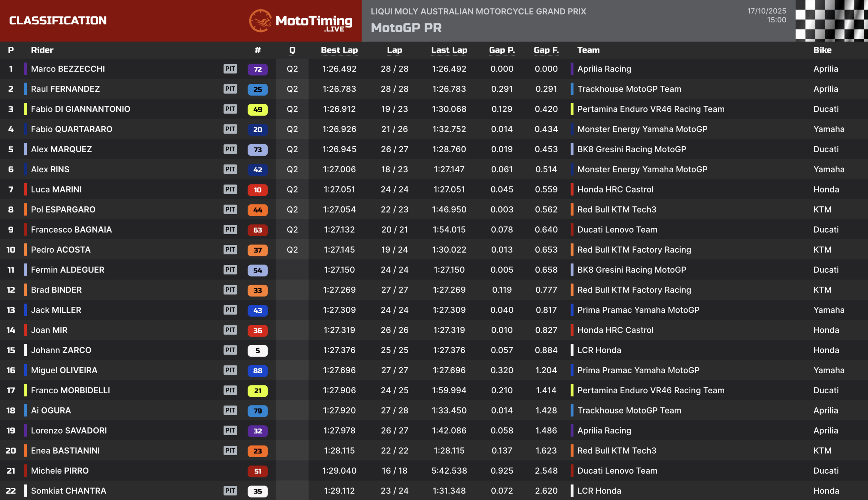Click the Red Bull KTM Factory Racing team for Acosta
The image size is (868, 500).
click(634, 249)
